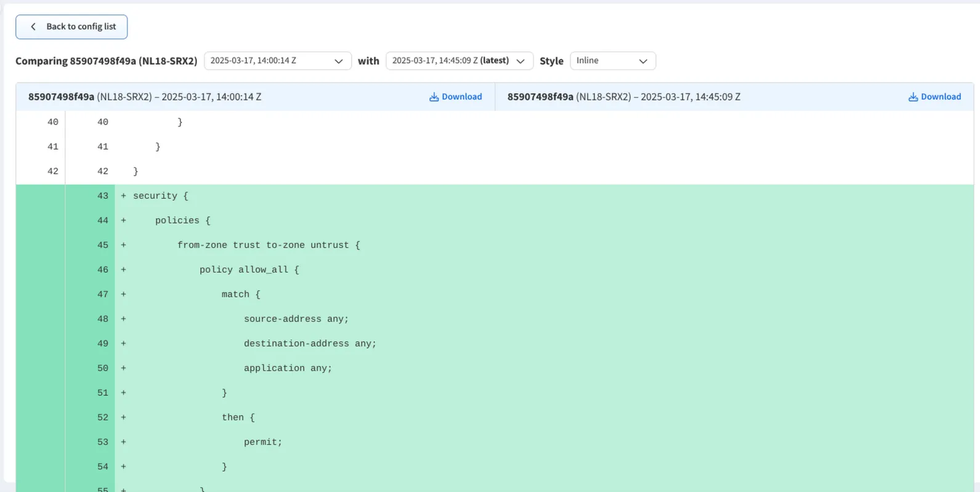
Task: Select the 'security {' added line
Action: coord(160,196)
